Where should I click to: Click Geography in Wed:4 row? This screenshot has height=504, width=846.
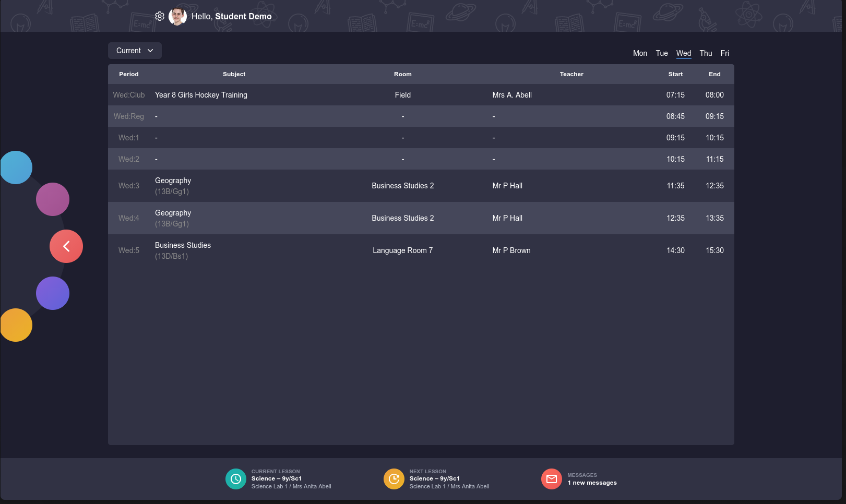[x=173, y=213]
